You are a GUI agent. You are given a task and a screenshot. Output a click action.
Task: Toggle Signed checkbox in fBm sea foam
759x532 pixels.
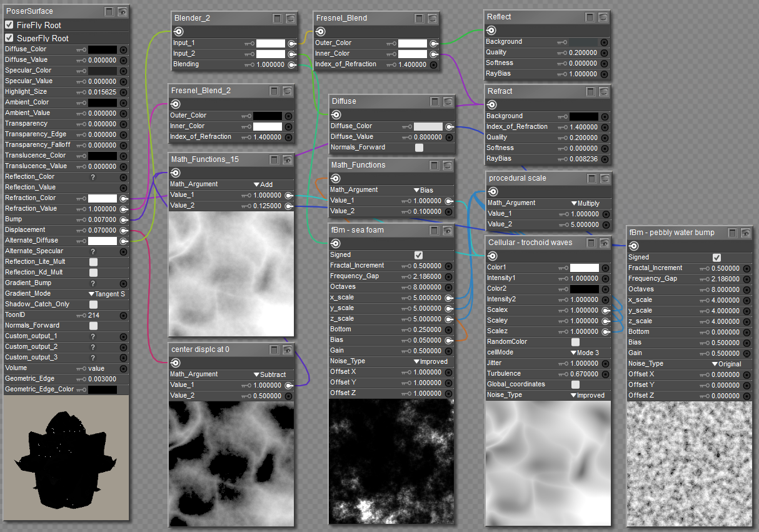(x=419, y=255)
